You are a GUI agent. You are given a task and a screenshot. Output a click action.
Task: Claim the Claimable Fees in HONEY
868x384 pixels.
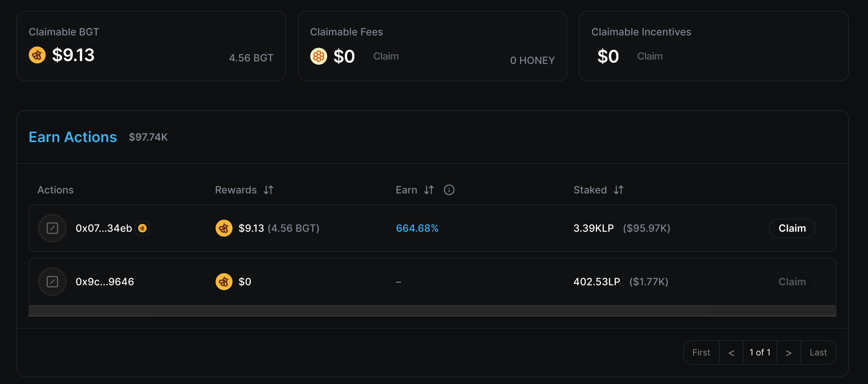click(386, 56)
